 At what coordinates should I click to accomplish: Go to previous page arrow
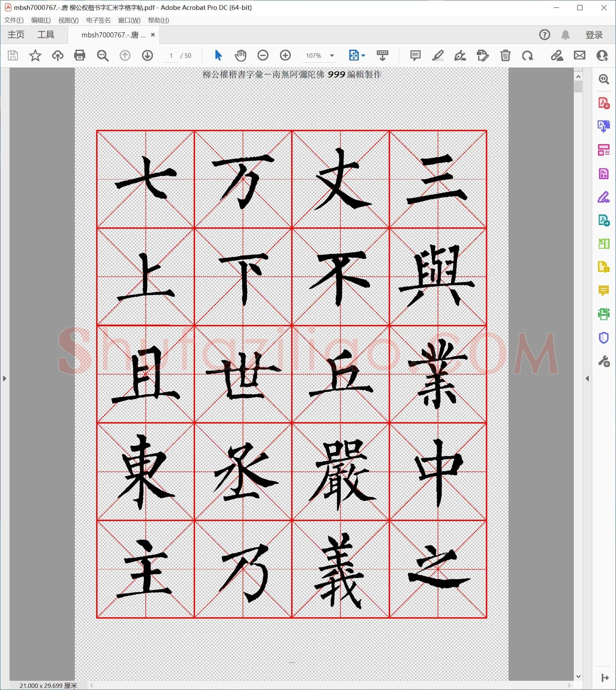coord(125,55)
